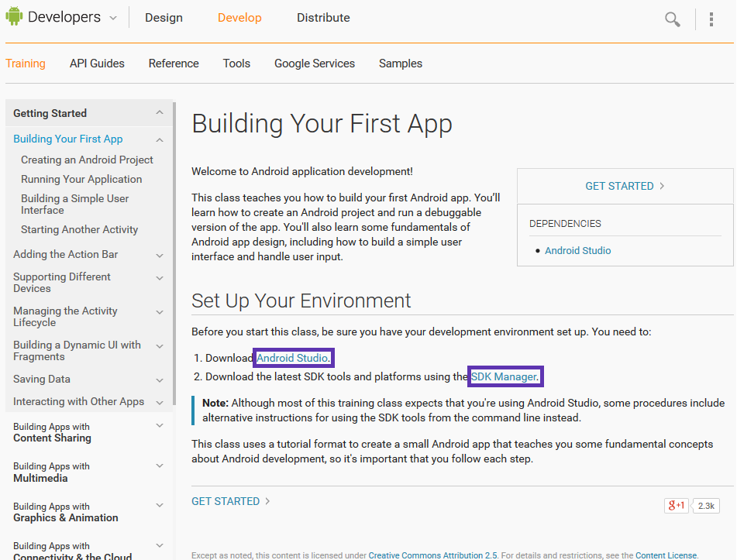Viewport: 737px width, 560px height.
Task: Download Android Studio via its link
Action: click(x=293, y=358)
